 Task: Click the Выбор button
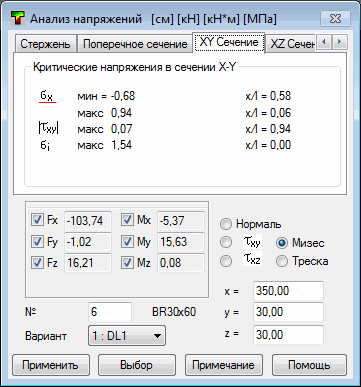click(137, 365)
